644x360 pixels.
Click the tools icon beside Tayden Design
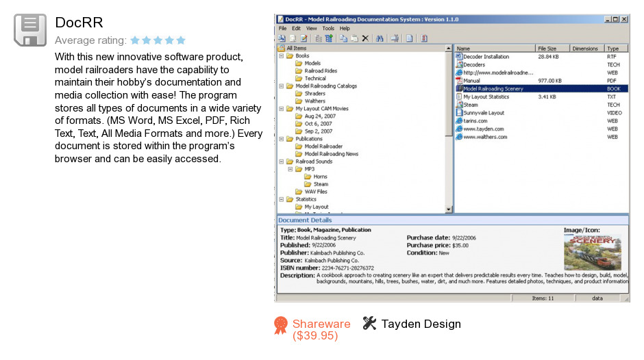(369, 324)
